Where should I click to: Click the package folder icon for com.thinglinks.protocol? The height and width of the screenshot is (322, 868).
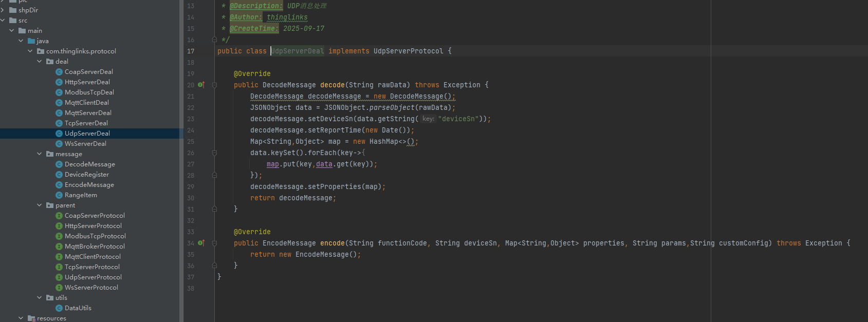click(x=40, y=51)
